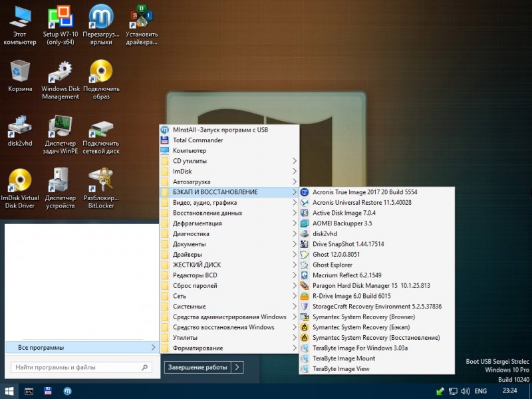Screen dimensions: 532x399
Task: Launch Setup W7-10 (only-x64) desktop icon
Action: click(x=61, y=19)
